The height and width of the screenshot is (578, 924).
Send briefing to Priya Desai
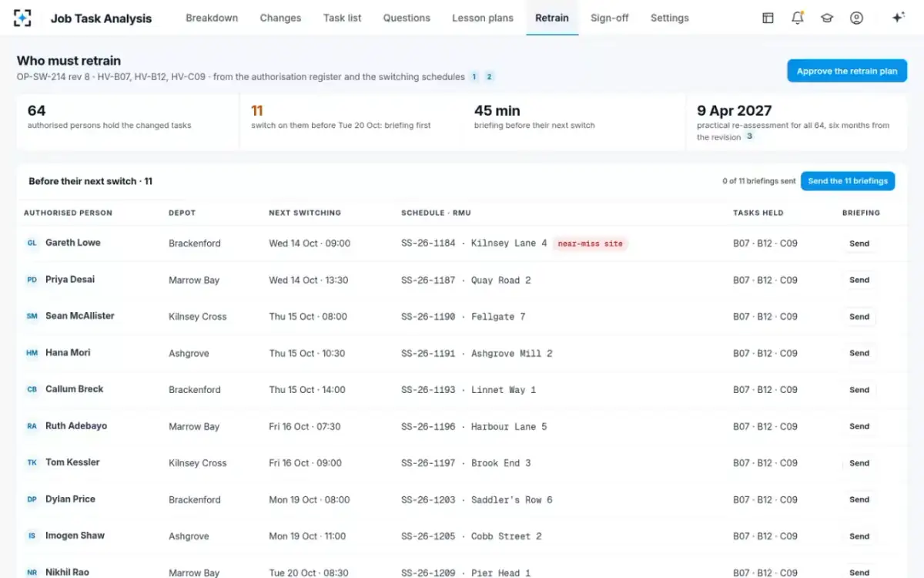click(859, 280)
